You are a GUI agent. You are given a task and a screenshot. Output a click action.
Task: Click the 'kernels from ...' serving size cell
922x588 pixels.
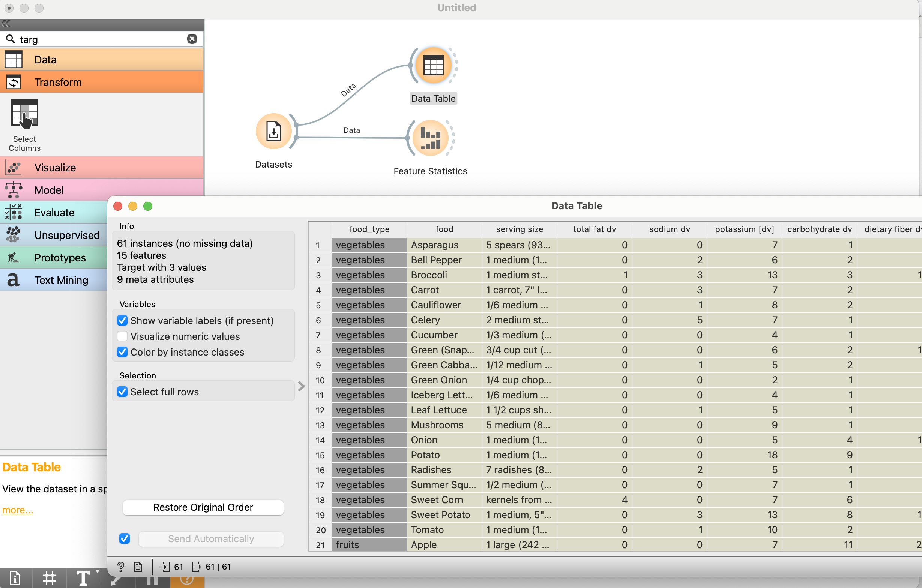pyautogui.click(x=519, y=500)
